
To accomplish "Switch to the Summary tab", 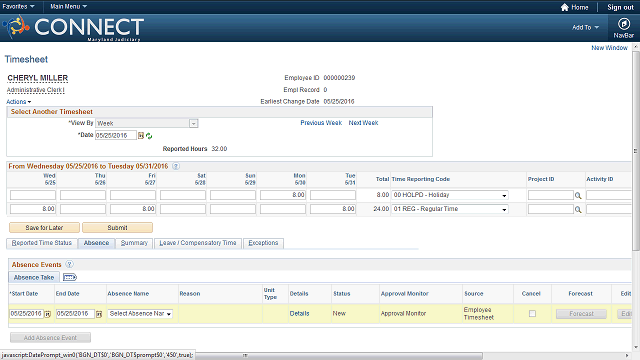I will tap(134, 243).
